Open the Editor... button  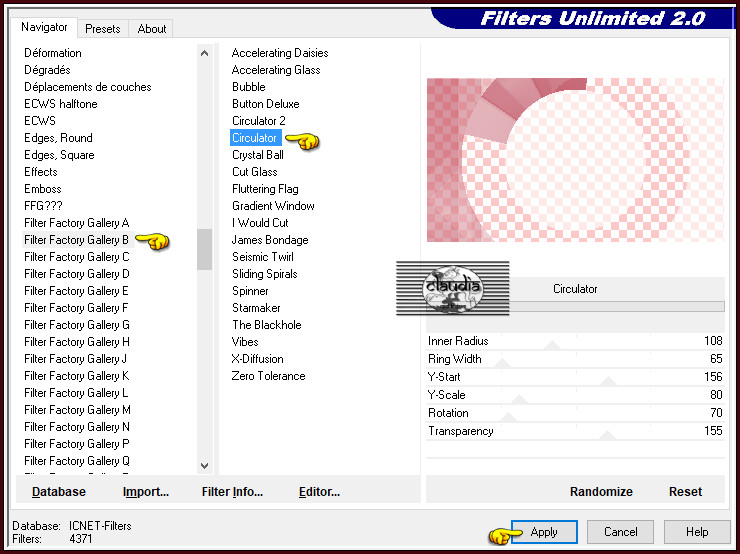[x=319, y=492]
